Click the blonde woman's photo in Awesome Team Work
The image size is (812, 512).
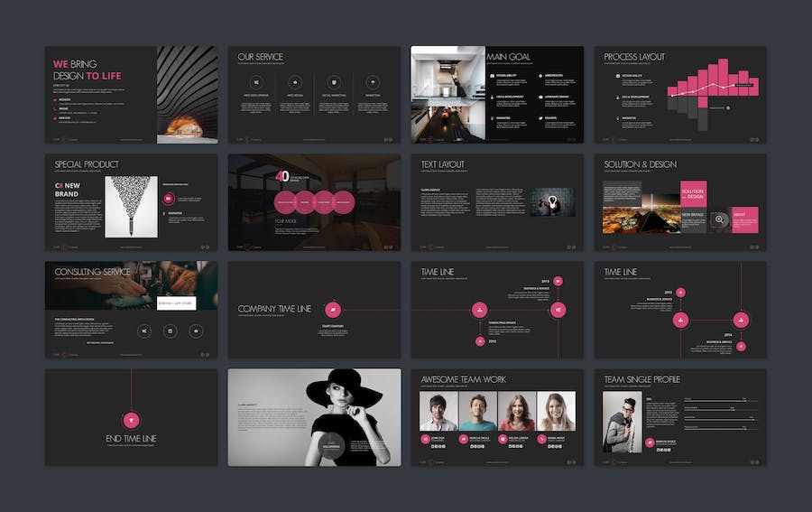pyautogui.click(x=556, y=412)
